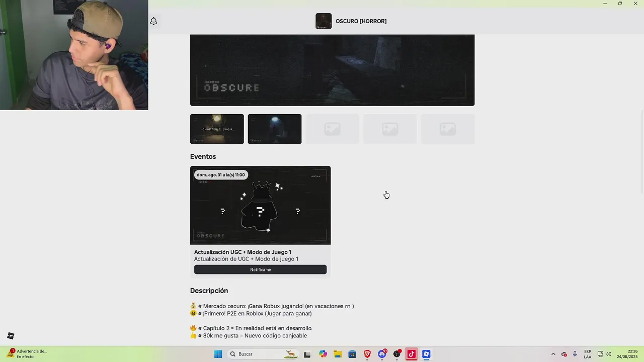Click the cloud sync error tray icon
The width and height of the screenshot is (644, 362).
click(564, 354)
